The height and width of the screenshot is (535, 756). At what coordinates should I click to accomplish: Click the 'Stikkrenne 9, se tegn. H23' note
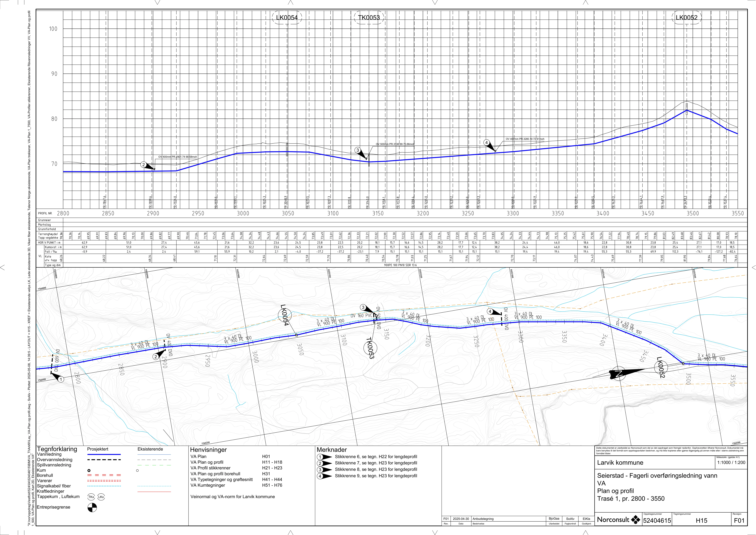tap(376, 476)
